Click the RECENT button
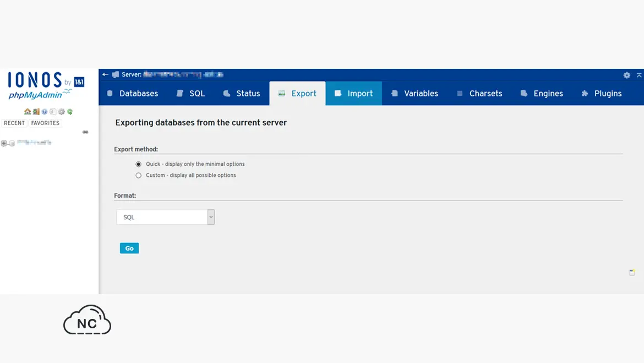This screenshot has width=644, height=363. point(14,123)
